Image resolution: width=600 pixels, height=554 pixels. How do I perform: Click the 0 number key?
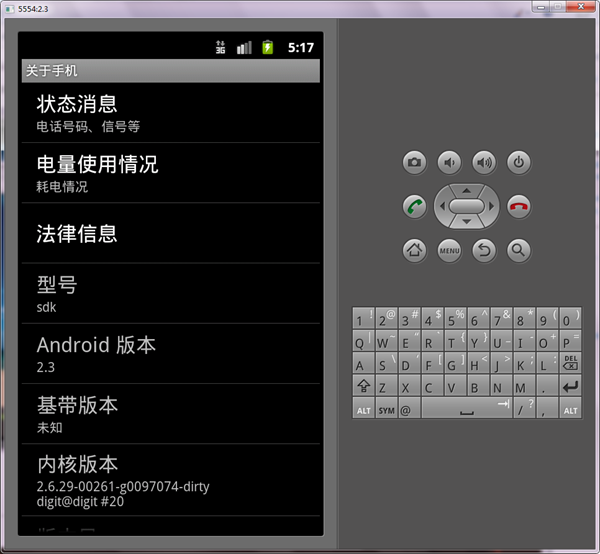pyautogui.click(x=570, y=318)
